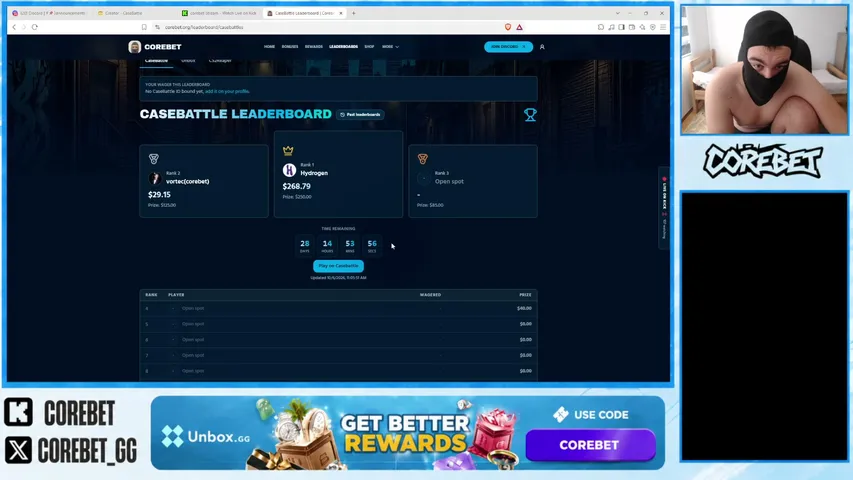Click Open spot on Rank 3 card
Screen dimensions: 853x480
click(x=449, y=182)
